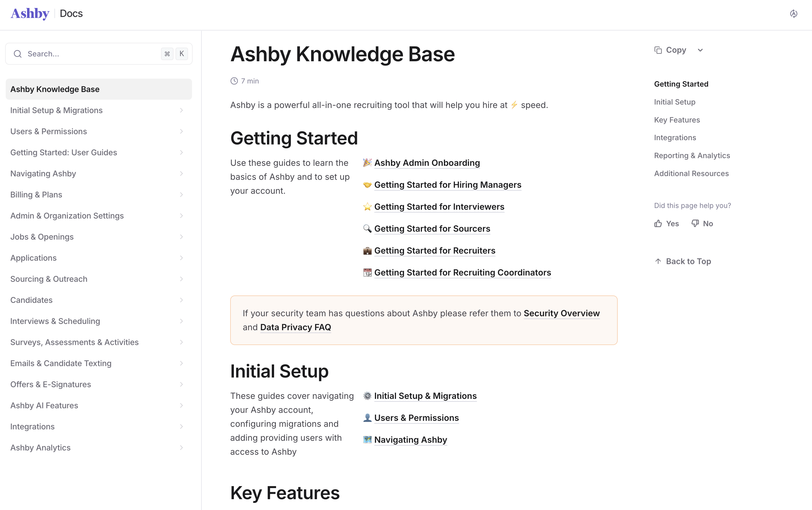Image resolution: width=812 pixels, height=510 pixels.
Task: Expand Users & Permissions sidebar section
Action: pyautogui.click(x=181, y=131)
